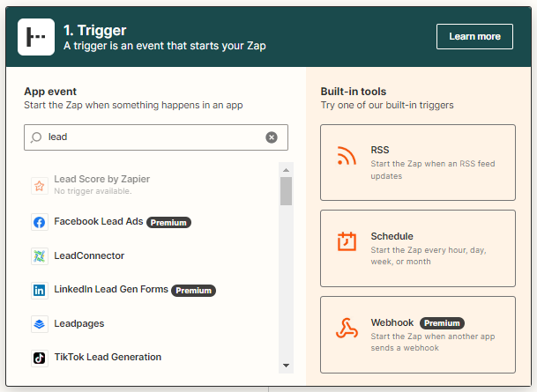Click the App event heading
The width and height of the screenshot is (537, 392).
pyautogui.click(x=50, y=92)
